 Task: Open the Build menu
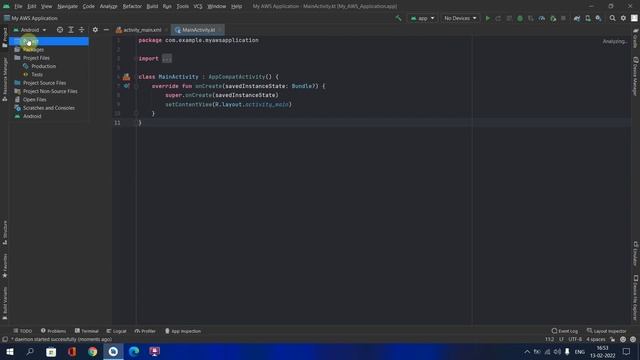pos(152,6)
